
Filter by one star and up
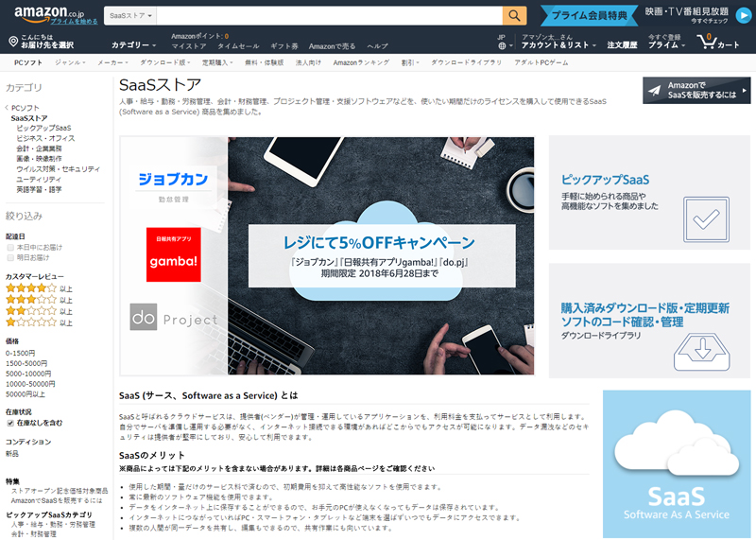coord(39,322)
